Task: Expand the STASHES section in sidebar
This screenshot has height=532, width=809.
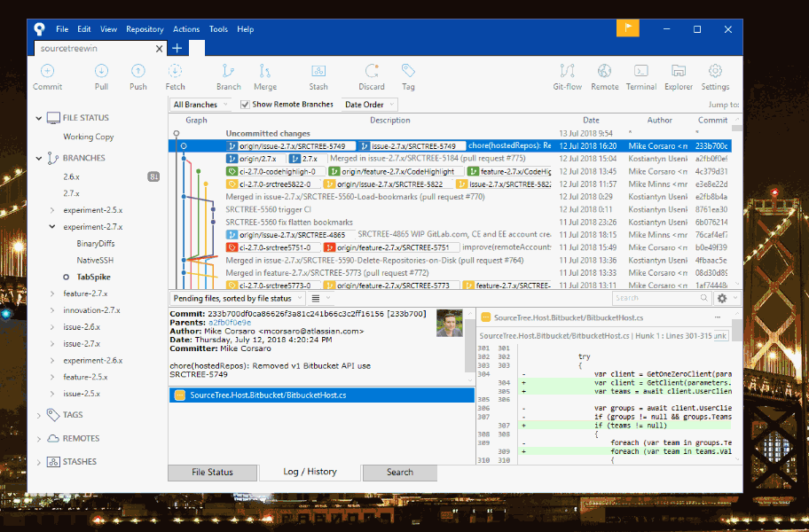Action: pos(39,461)
